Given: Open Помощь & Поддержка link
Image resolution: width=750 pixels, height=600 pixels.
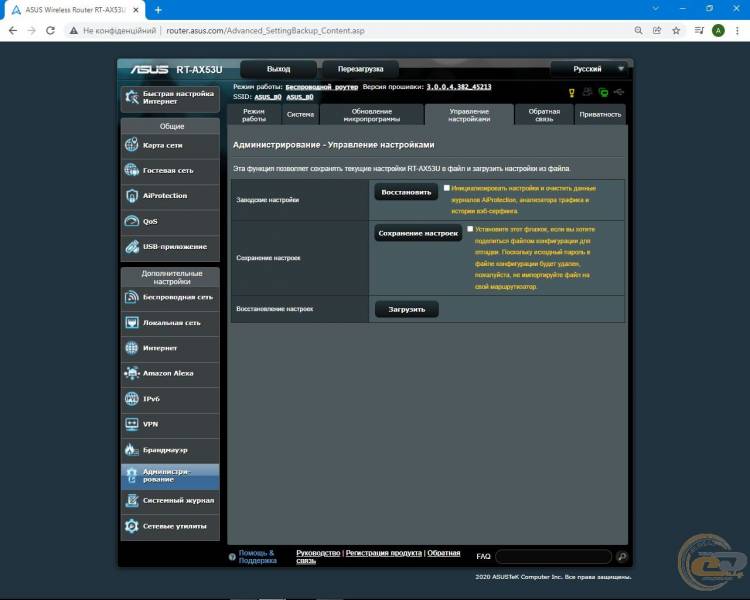Looking at the screenshot, I should [x=257, y=557].
